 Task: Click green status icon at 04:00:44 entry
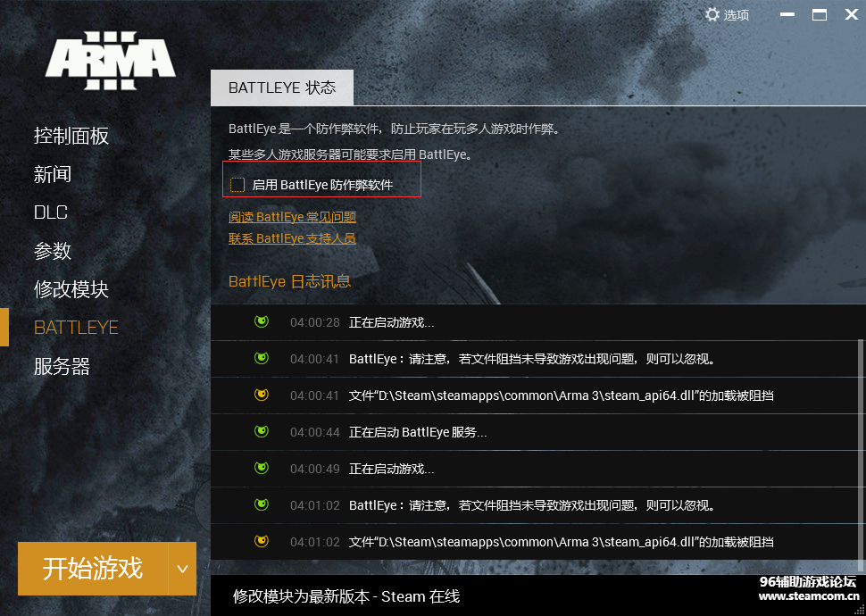pyautogui.click(x=262, y=432)
